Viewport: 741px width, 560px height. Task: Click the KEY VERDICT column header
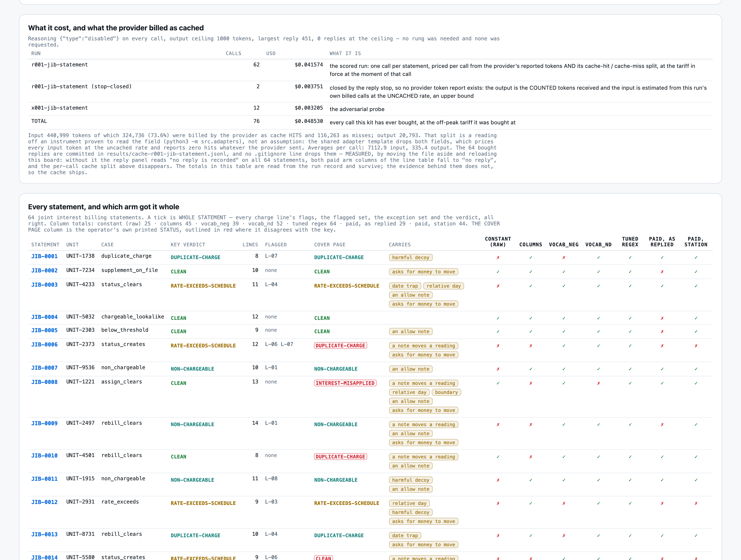[187, 245]
